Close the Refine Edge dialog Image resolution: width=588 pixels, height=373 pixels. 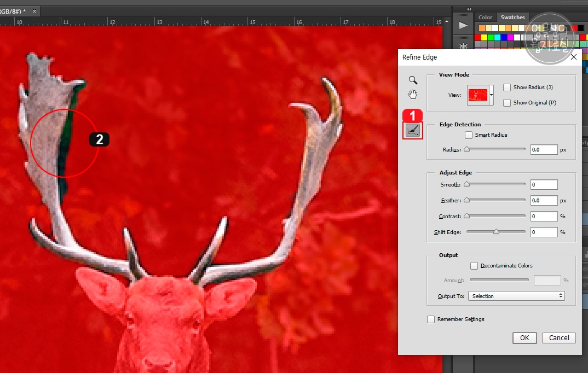click(574, 57)
